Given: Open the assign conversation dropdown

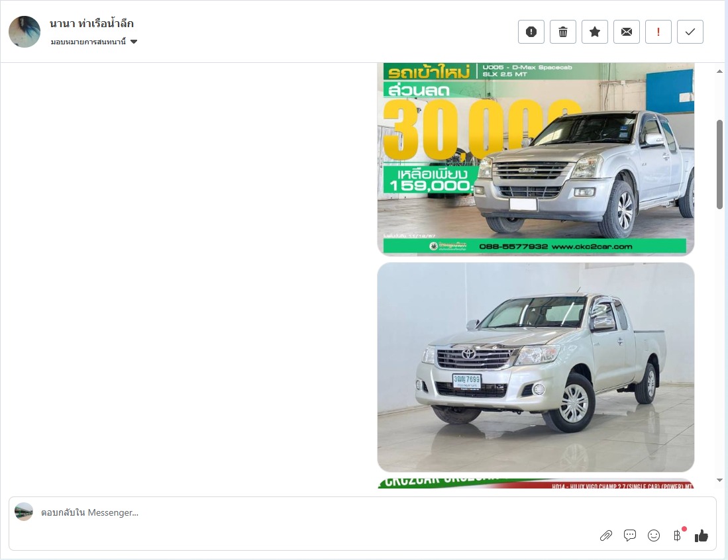Looking at the screenshot, I should [x=94, y=42].
